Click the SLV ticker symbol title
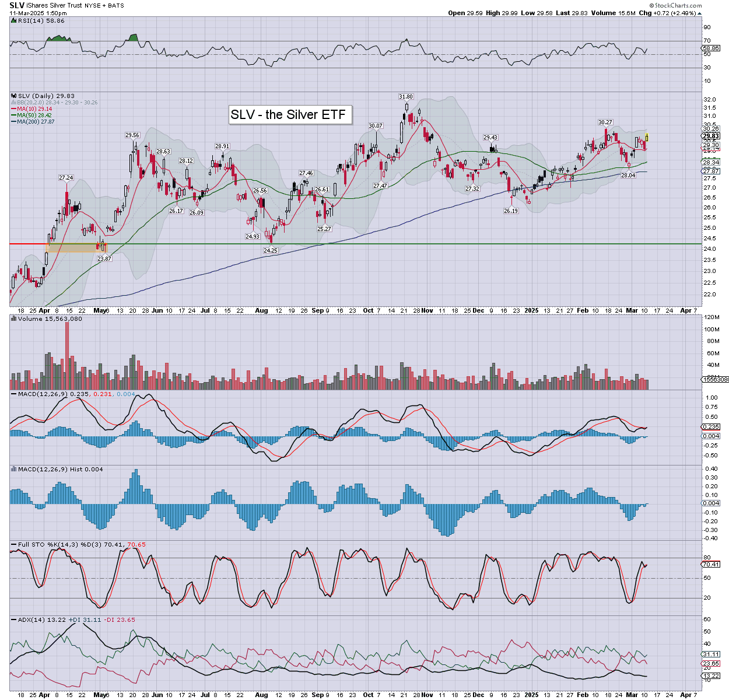 pos(17,5)
